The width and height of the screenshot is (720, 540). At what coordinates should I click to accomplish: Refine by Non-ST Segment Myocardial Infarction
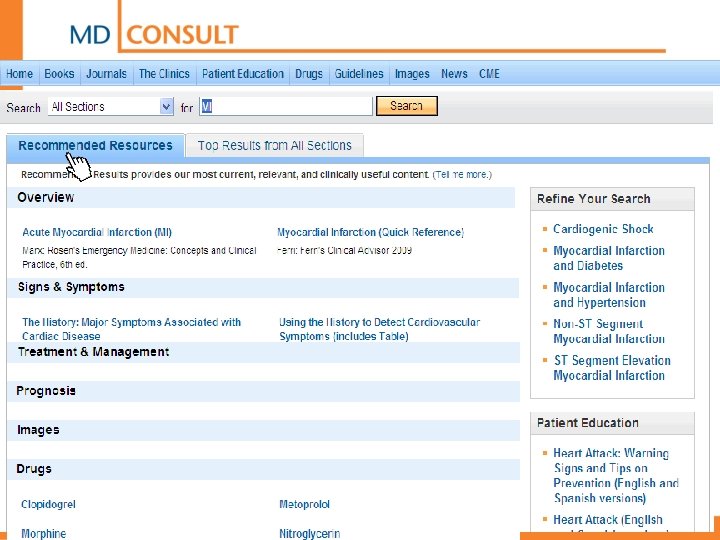click(609, 331)
